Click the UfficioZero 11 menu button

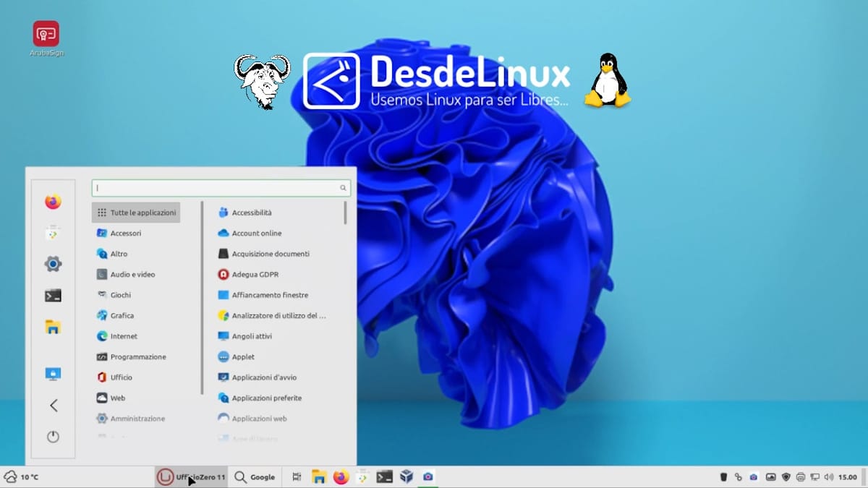pyautogui.click(x=192, y=477)
